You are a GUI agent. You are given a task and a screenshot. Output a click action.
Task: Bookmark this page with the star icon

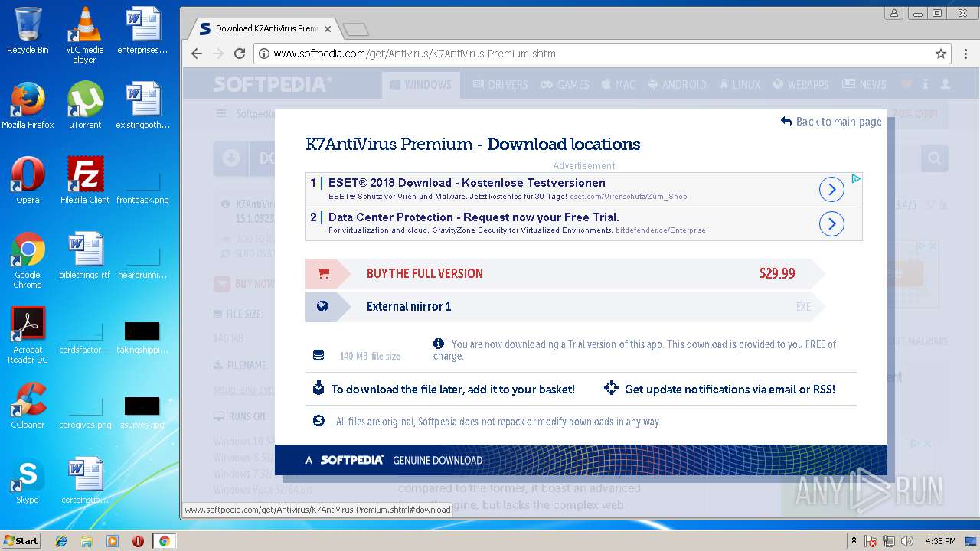(x=941, y=54)
